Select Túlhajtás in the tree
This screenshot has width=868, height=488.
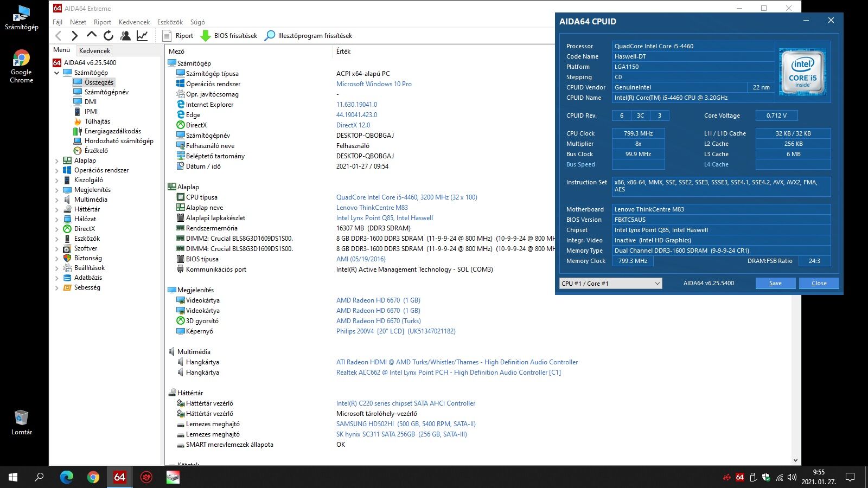[97, 121]
